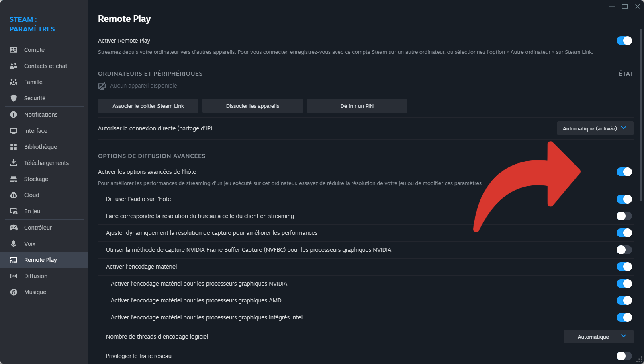Screen dimensions: 644x364
Task: Open the Automatique (activée) connexion directe dropdown
Action: (595, 128)
